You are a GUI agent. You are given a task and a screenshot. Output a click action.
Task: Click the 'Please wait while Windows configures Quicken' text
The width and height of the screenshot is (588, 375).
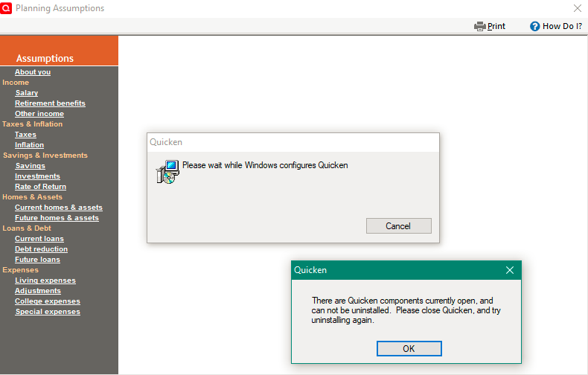click(x=265, y=165)
